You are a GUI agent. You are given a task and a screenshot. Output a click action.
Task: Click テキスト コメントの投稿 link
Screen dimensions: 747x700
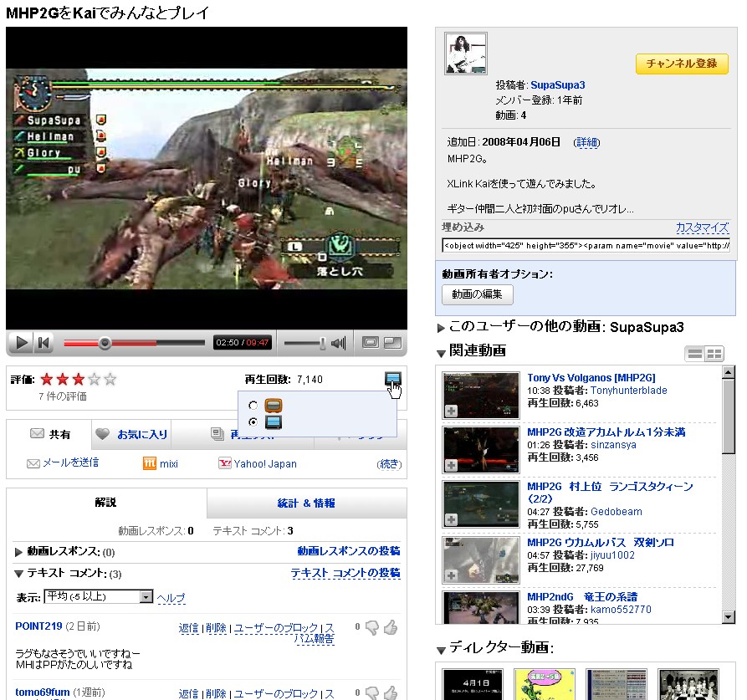[345, 572]
